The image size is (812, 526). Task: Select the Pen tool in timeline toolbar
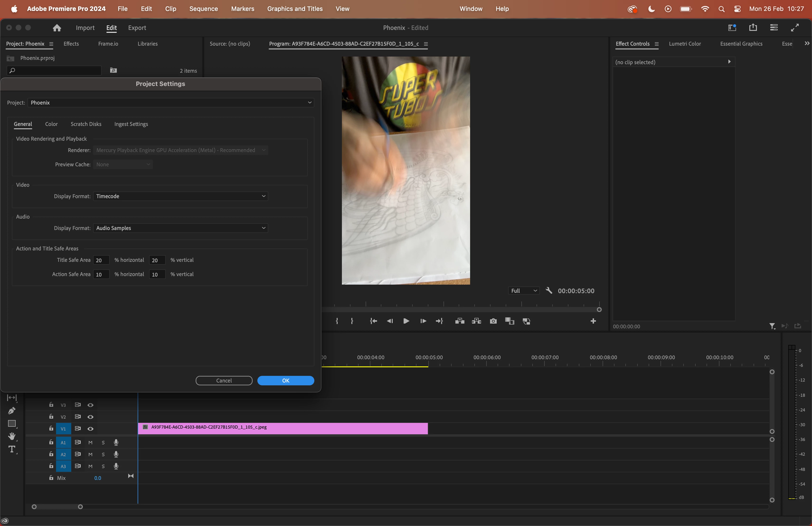click(12, 411)
